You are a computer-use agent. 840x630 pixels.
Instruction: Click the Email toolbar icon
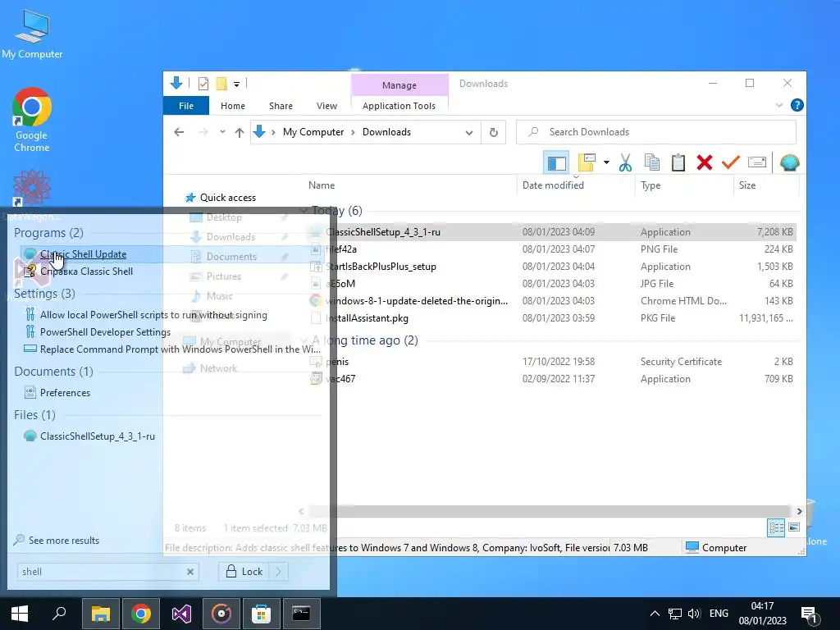[x=757, y=162]
